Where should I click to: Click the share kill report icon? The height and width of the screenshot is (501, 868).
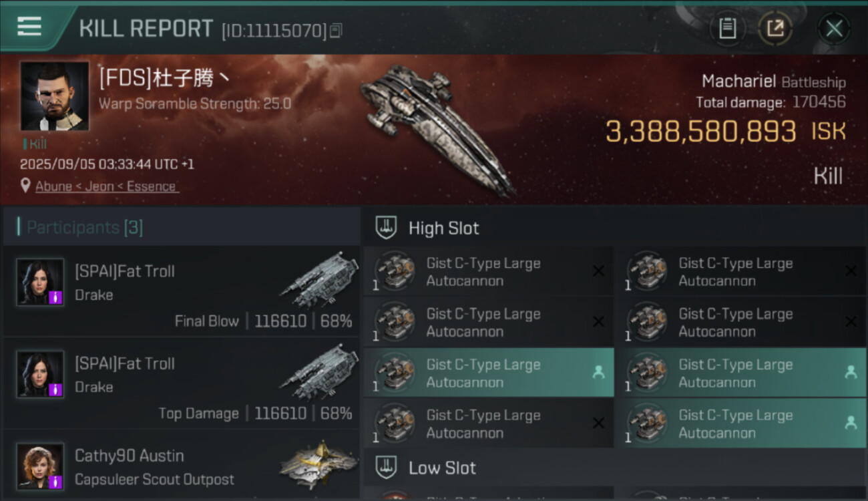[x=775, y=29]
